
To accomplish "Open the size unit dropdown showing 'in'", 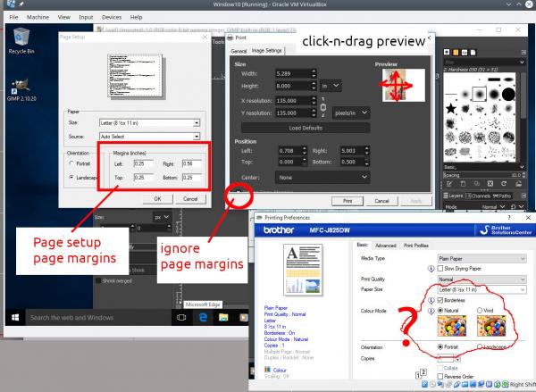I will pos(331,86).
